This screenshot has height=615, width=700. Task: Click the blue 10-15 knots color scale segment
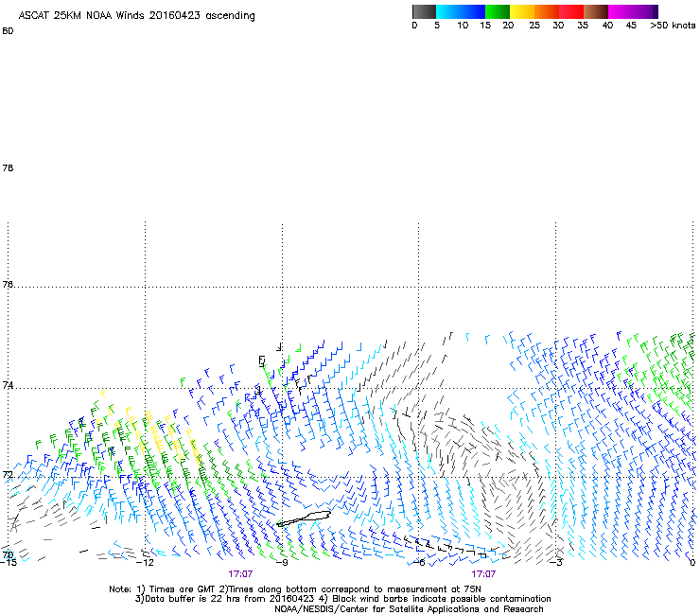tap(473, 11)
